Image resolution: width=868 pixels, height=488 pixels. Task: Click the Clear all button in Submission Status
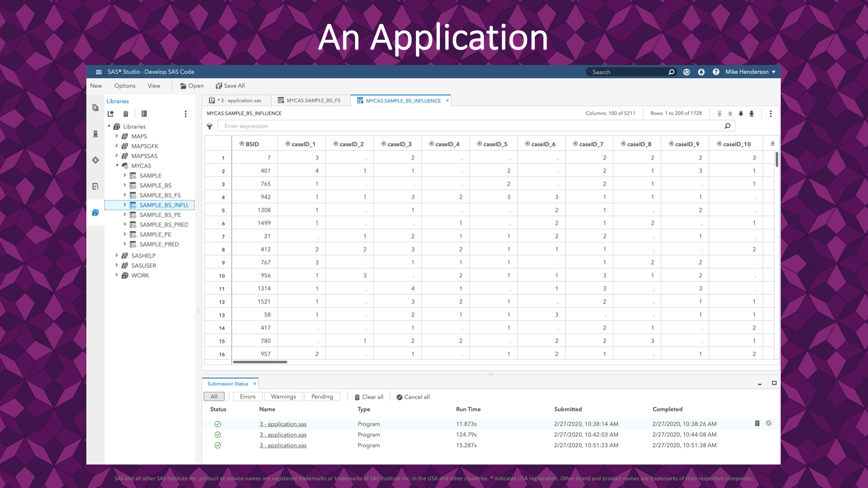pyautogui.click(x=368, y=397)
